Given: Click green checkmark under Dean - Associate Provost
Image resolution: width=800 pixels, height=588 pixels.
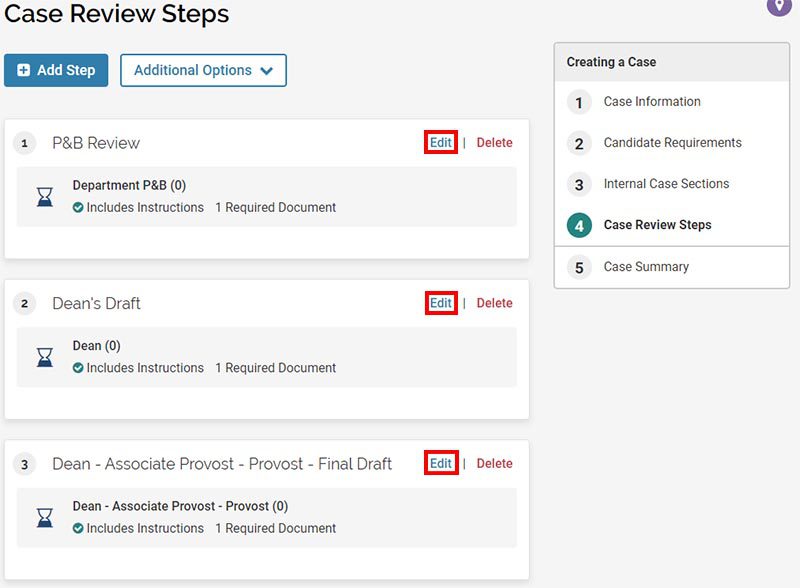Looking at the screenshot, I should pyautogui.click(x=78, y=528).
